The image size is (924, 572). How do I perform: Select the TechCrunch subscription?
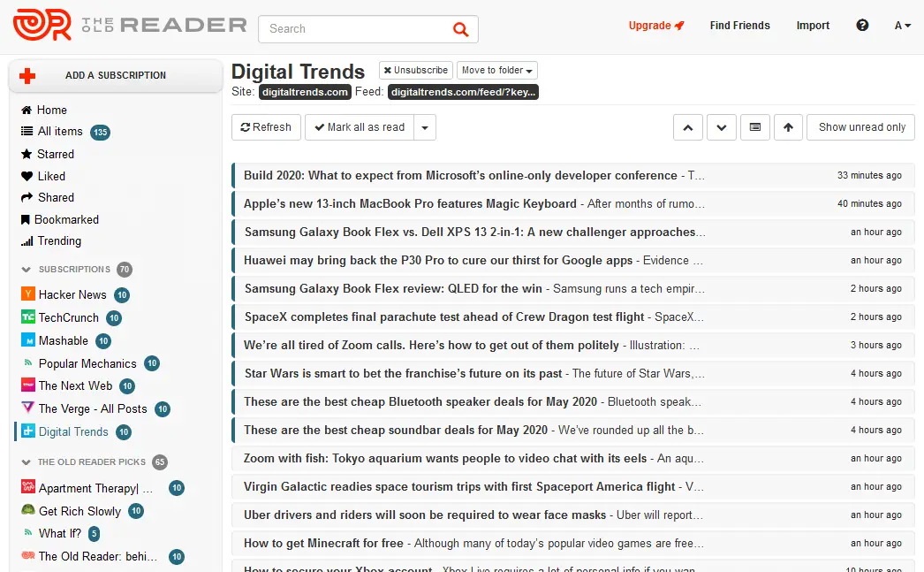pyautogui.click(x=68, y=318)
